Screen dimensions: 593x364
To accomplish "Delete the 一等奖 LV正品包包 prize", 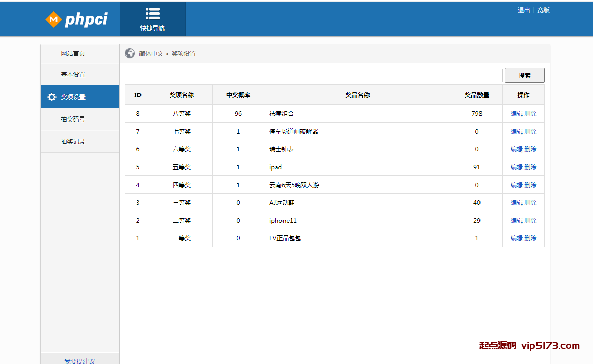I will 530,238.
